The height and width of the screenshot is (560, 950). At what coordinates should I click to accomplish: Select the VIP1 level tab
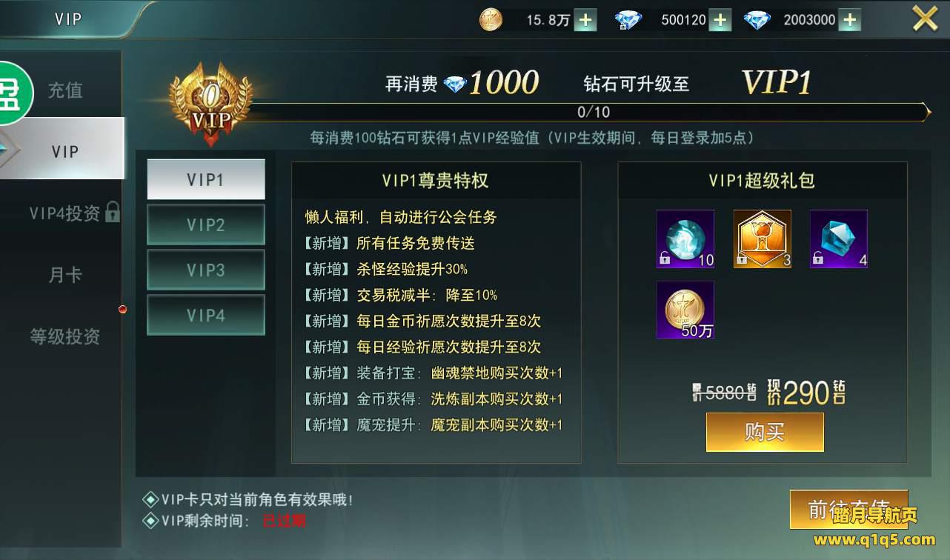(206, 179)
